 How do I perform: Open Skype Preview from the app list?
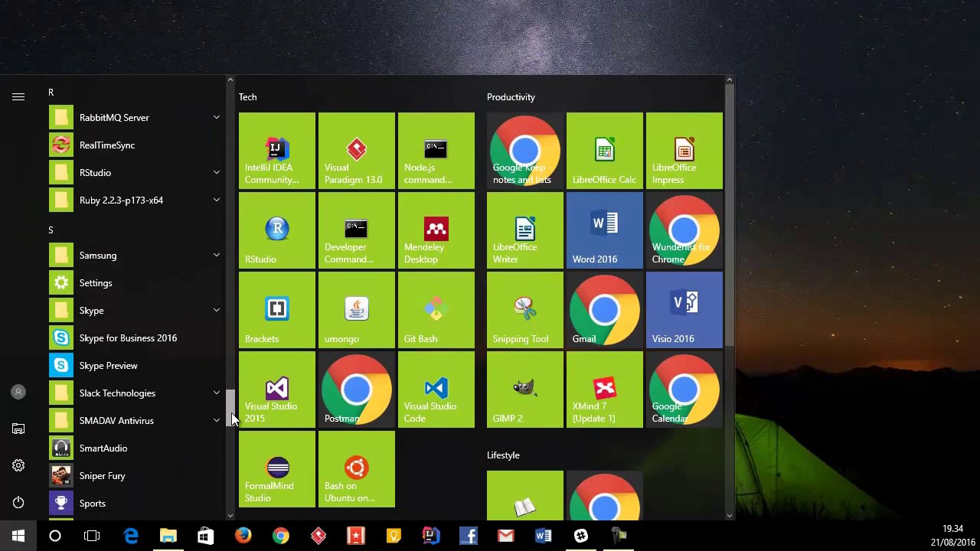[x=136, y=365]
